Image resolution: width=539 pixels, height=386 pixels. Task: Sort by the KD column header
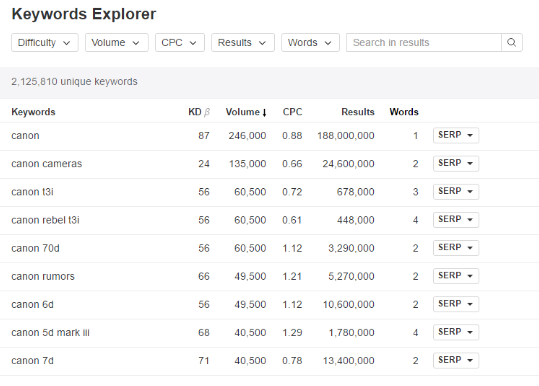click(199, 112)
